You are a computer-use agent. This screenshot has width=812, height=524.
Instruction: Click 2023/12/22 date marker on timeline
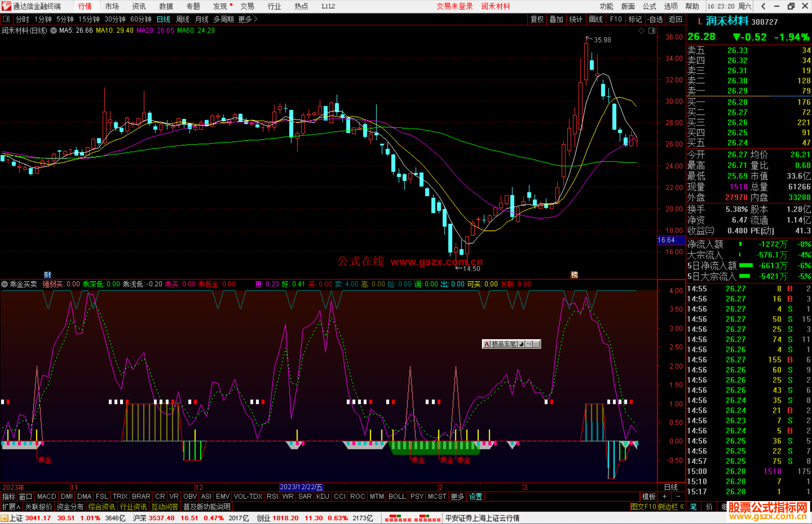[301, 487]
